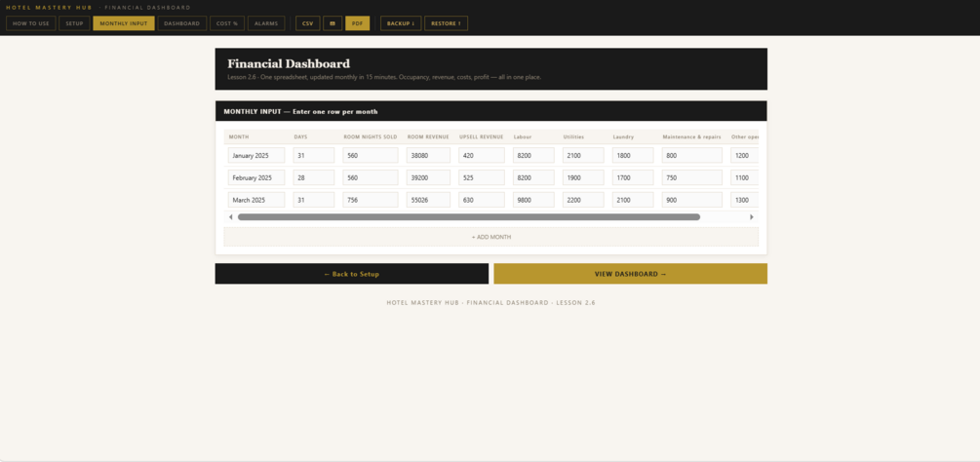This screenshot has width=980, height=462.
Task: Click the Days field for March 2025
Action: click(314, 200)
